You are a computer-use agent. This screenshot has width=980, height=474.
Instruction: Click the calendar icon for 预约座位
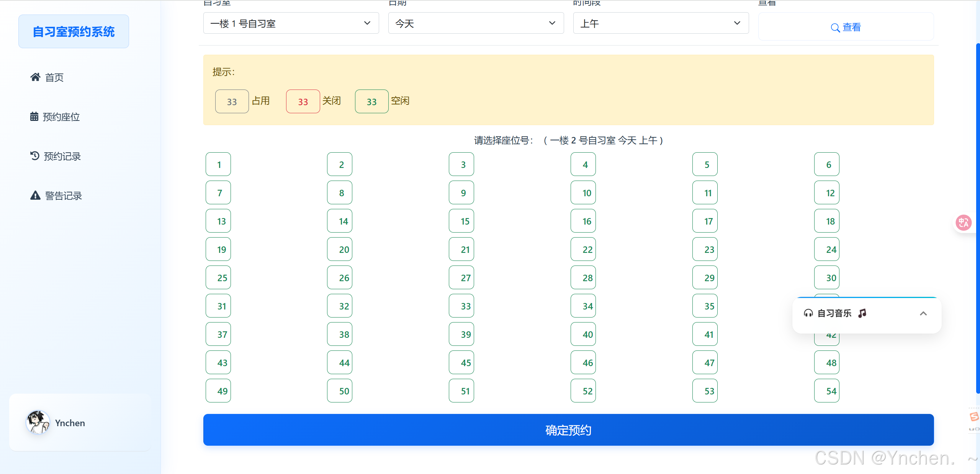[x=34, y=116]
